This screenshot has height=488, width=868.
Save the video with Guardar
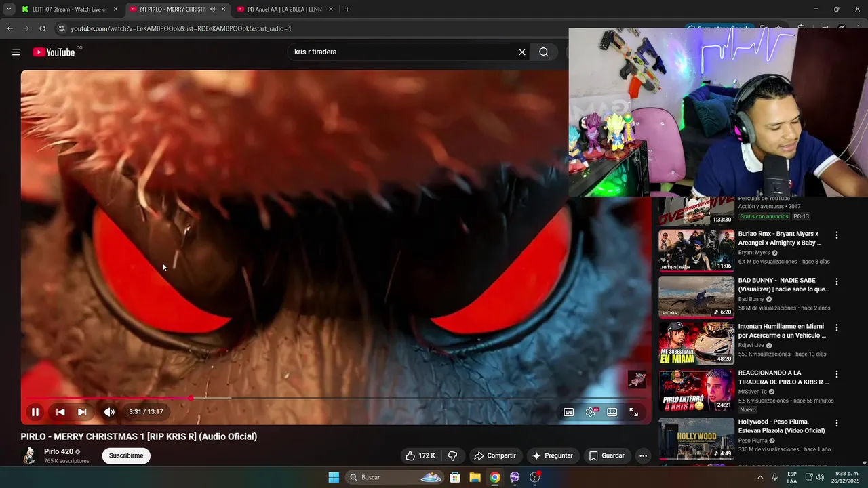(607, 455)
